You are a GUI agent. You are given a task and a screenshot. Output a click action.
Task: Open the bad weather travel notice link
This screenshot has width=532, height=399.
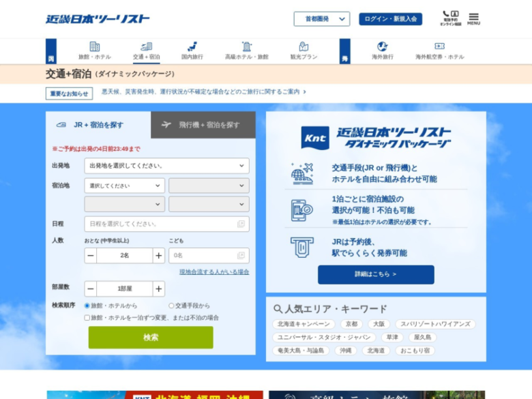pyautogui.click(x=203, y=91)
